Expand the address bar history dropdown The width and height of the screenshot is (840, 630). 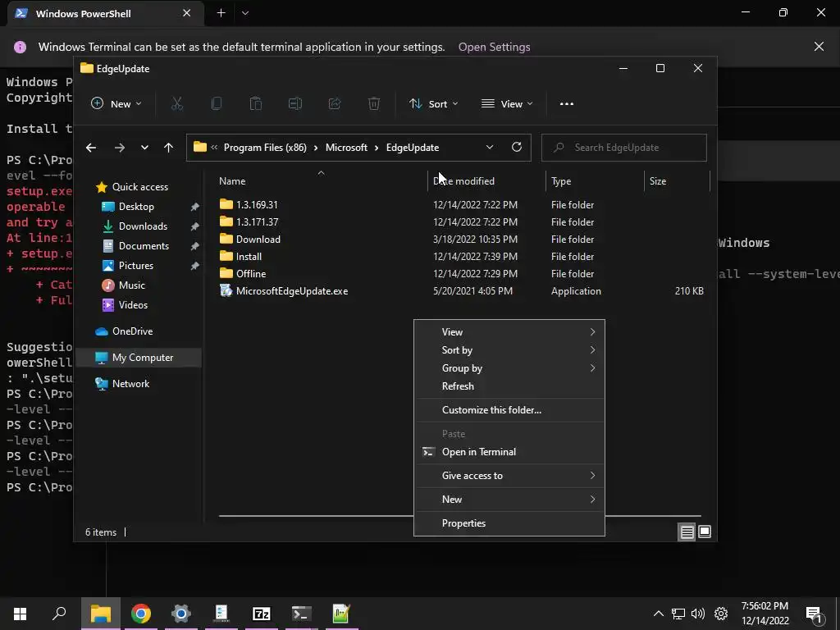tap(489, 148)
